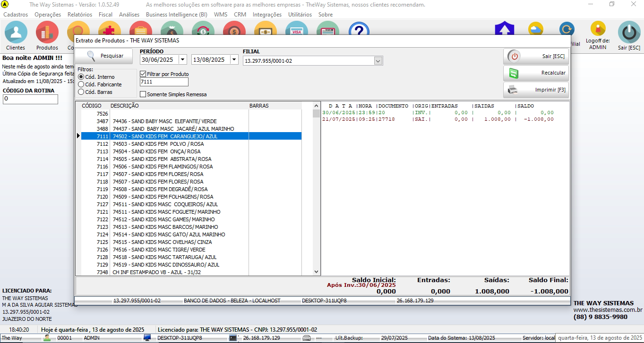The width and height of the screenshot is (644, 343).
Task: Open the Business Intelligence (BI) menu
Action: tap(176, 15)
